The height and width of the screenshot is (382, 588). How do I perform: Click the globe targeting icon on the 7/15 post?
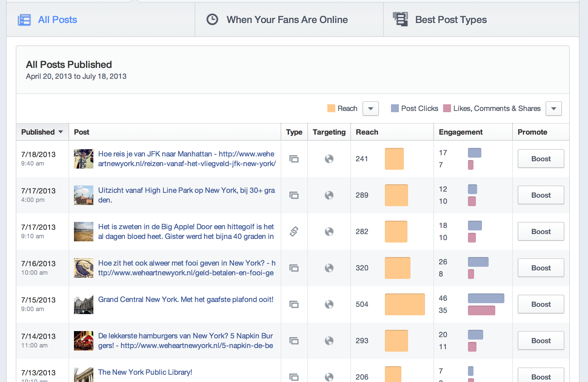[x=329, y=304]
